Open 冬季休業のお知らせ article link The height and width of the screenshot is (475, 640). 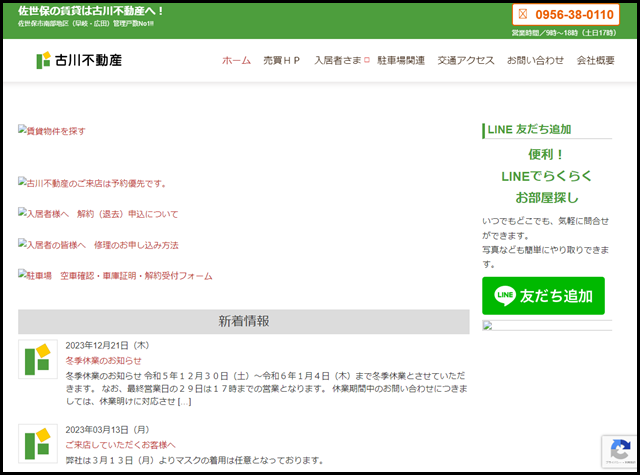click(x=104, y=361)
